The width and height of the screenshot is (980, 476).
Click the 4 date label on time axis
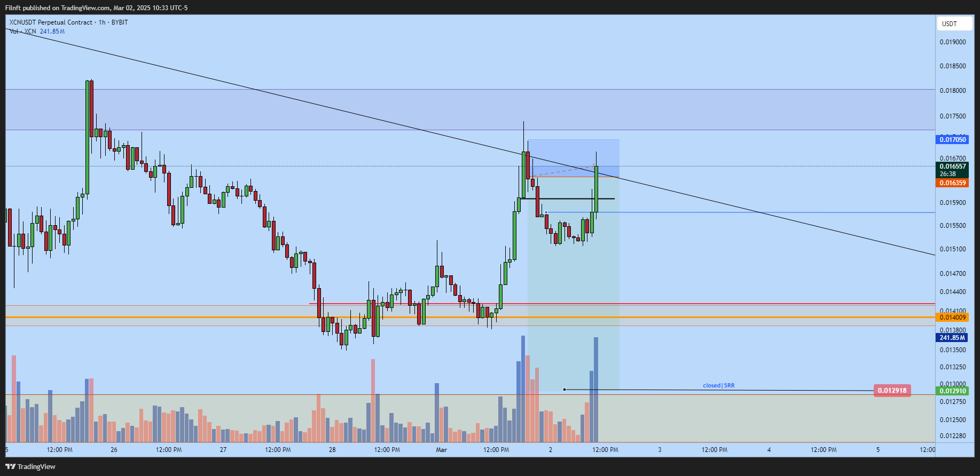coord(769,450)
